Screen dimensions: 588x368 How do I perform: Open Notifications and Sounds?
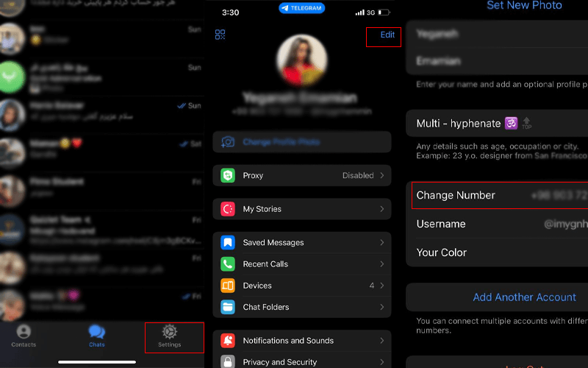[302, 341]
